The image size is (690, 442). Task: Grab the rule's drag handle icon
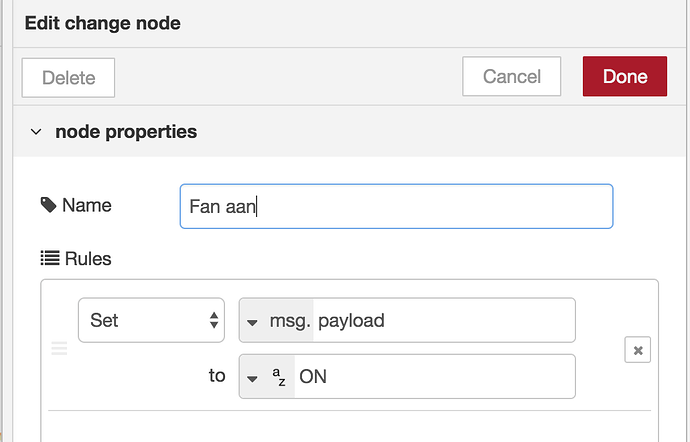point(59,348)
